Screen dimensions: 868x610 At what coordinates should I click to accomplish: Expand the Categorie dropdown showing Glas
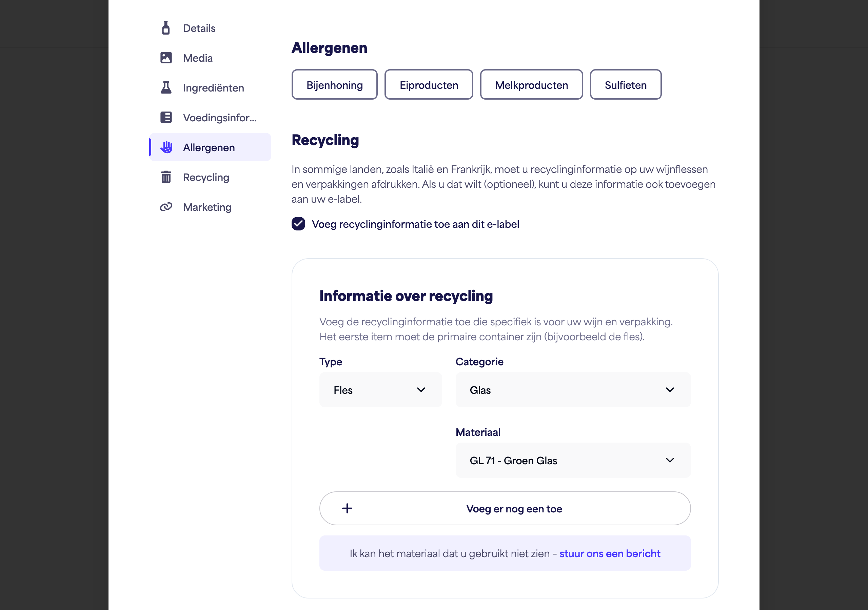tap(573, 390)
